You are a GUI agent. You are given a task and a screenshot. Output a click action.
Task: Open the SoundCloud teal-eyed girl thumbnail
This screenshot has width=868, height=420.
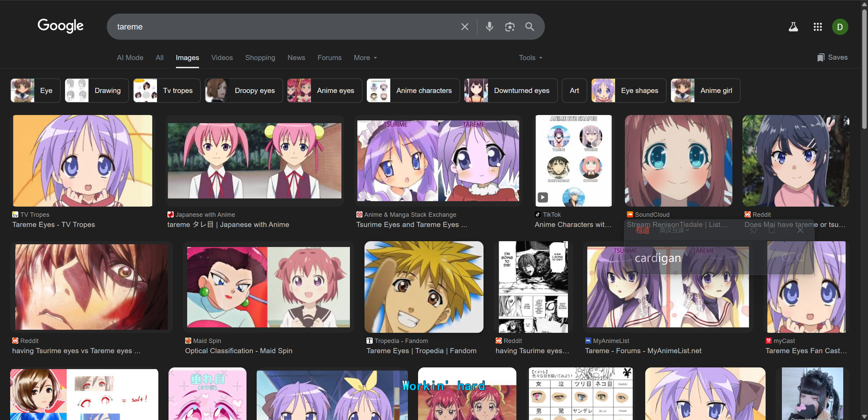(x=678, y=161)
